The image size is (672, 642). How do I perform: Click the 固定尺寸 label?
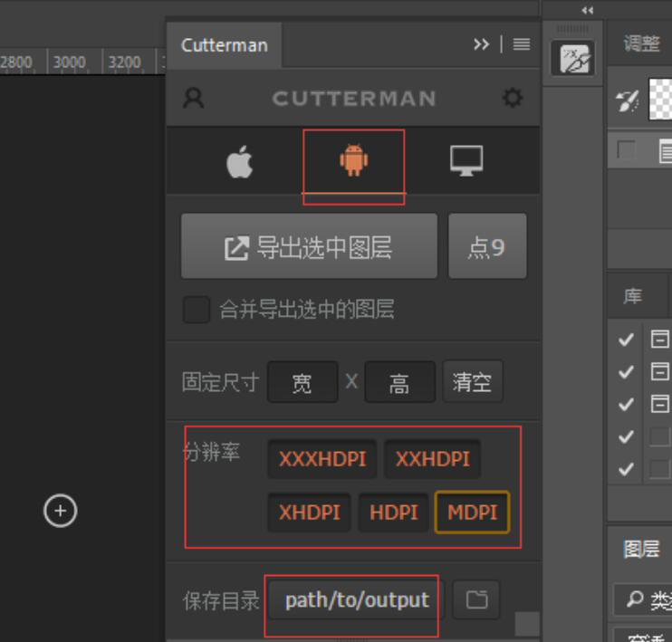(220, 382)
